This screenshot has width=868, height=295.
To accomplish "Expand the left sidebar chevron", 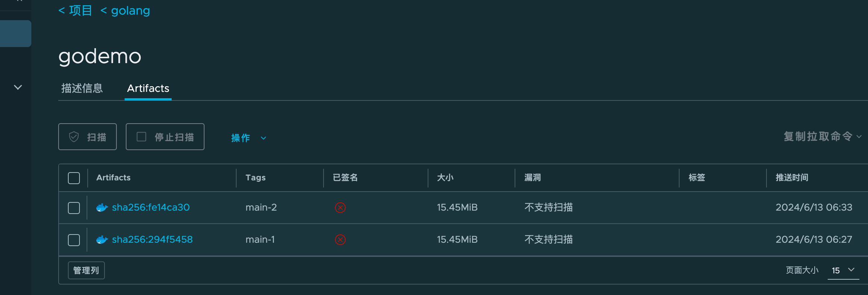I will click(18, 87).
